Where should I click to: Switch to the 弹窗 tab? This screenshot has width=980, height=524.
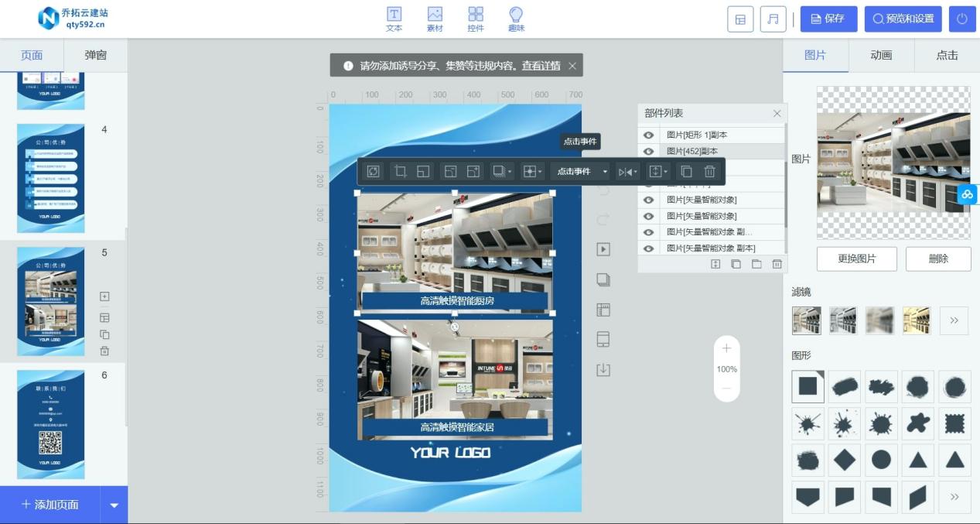pos(95,55)
